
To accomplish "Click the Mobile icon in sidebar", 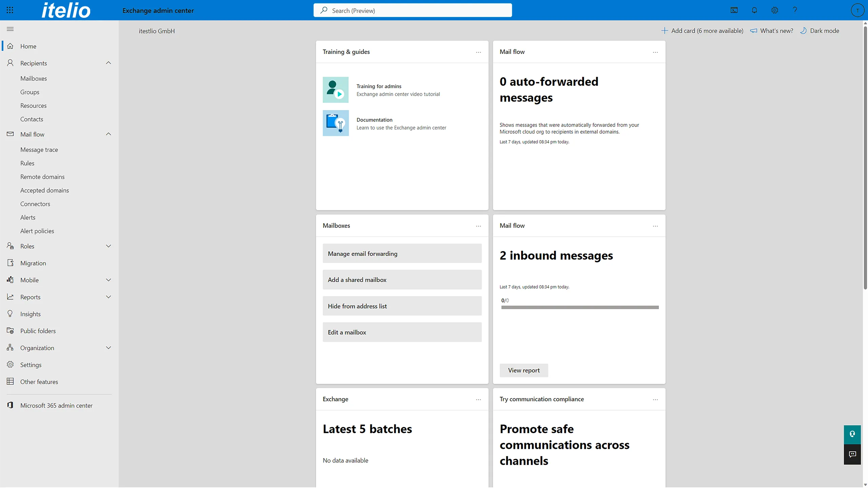I will click(10, 280).
